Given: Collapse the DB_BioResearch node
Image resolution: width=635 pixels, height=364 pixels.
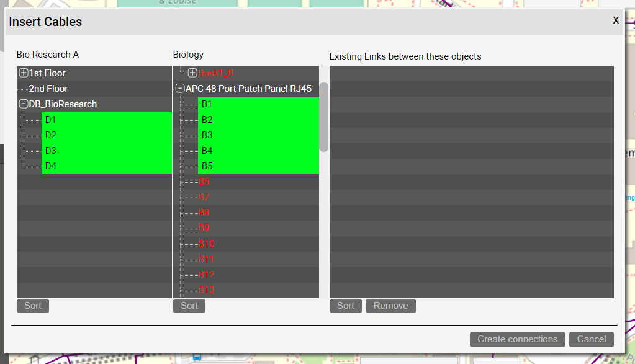Looking at the screenshot, I should (x=24, y=104).
